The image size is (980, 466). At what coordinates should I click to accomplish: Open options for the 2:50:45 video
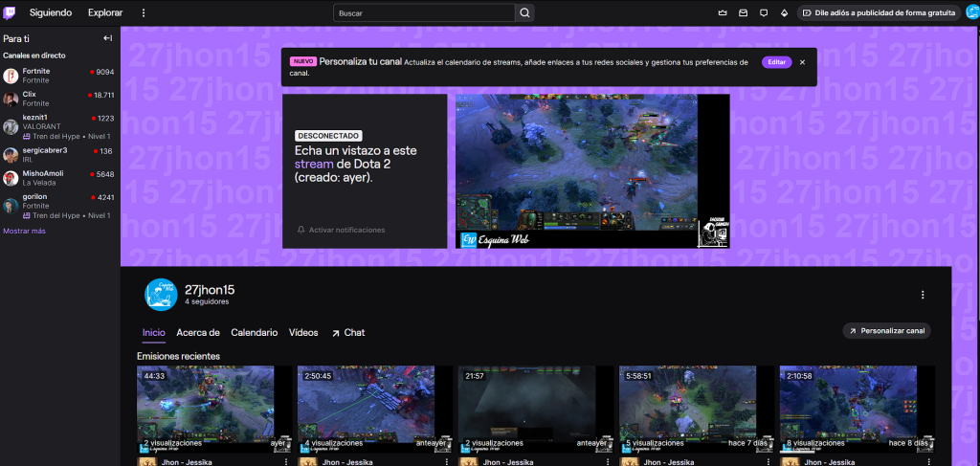tap(446, 462)
